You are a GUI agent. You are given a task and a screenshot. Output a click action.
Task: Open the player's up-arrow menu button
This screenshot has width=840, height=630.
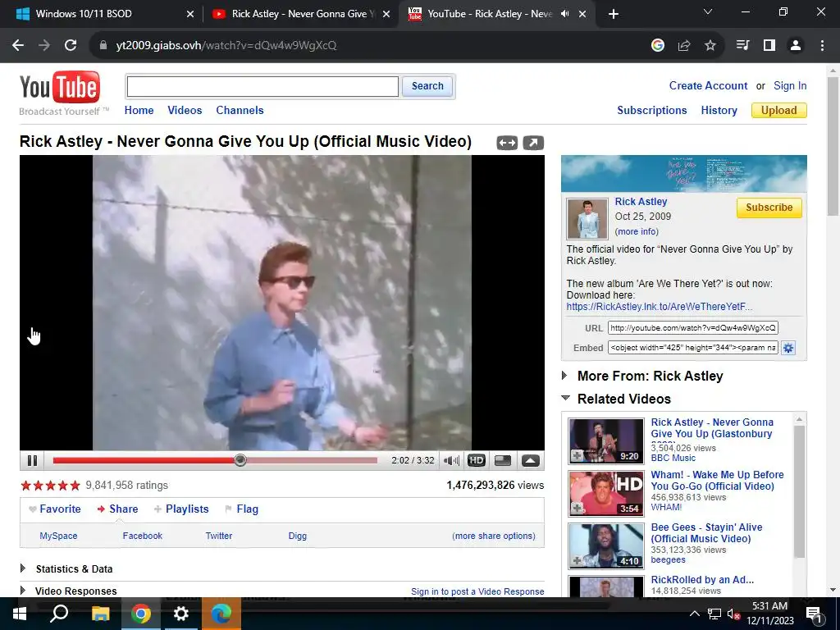click(531, 461)
